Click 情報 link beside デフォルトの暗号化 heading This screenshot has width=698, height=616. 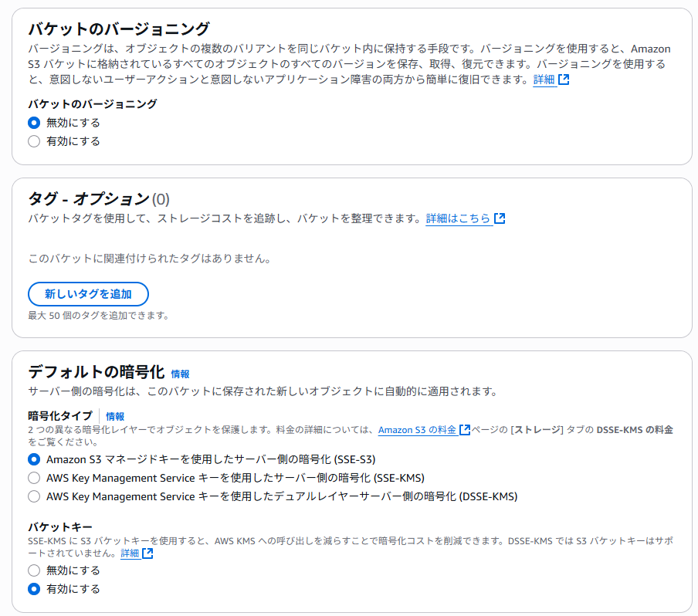click(x=180, y=374)
